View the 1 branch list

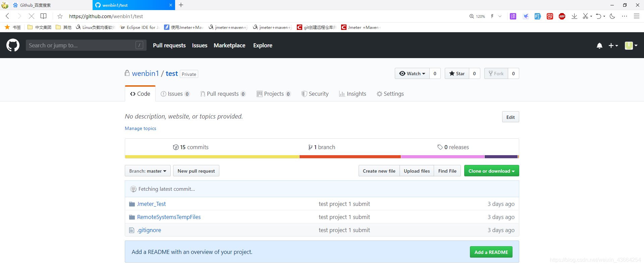(322, 147)
